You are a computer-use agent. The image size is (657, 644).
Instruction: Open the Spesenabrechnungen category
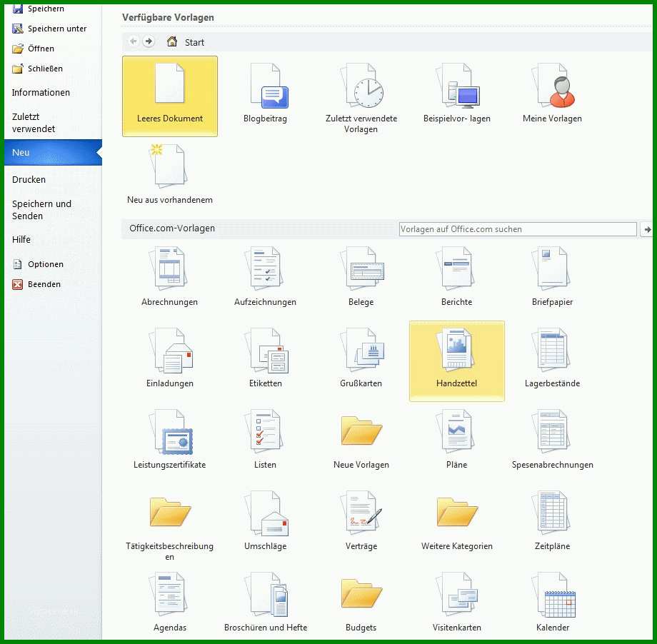[x=552, y=440]
